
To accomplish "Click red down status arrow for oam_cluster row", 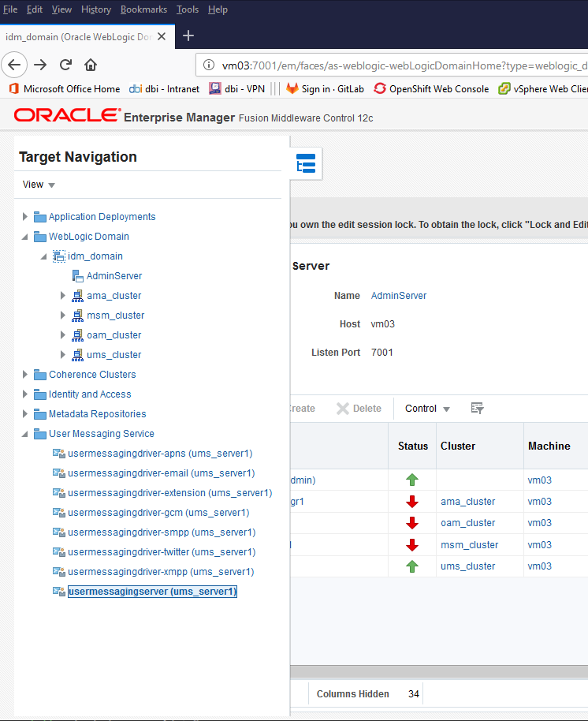I will pyautogui.click(x=412, y=523).
